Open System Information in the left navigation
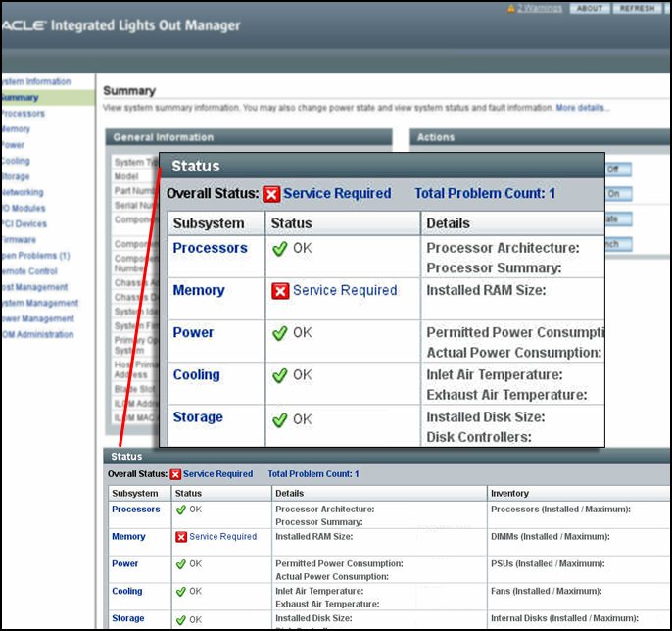 [36, 81]
